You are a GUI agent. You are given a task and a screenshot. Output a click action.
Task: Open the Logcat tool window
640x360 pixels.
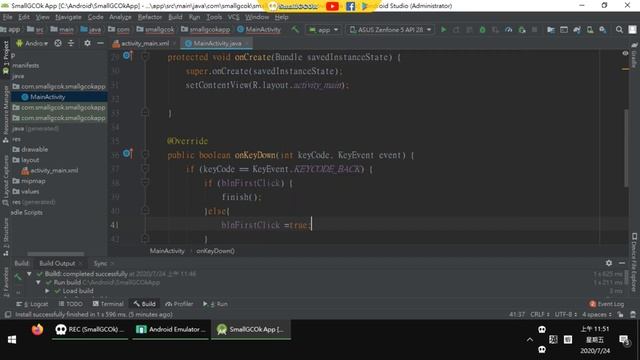click(32, 304)
